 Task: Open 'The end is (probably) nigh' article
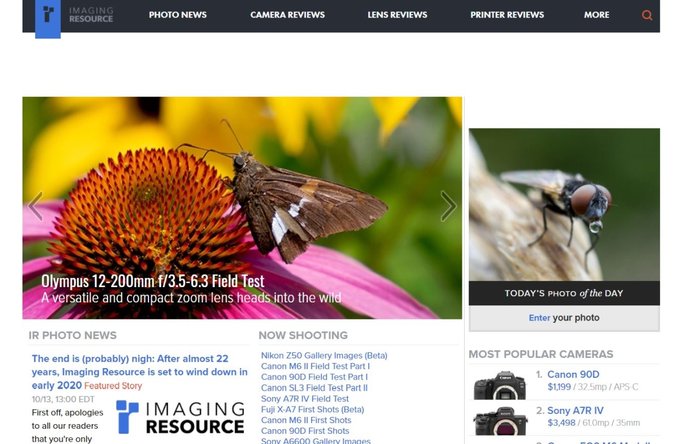pos(139,372)
